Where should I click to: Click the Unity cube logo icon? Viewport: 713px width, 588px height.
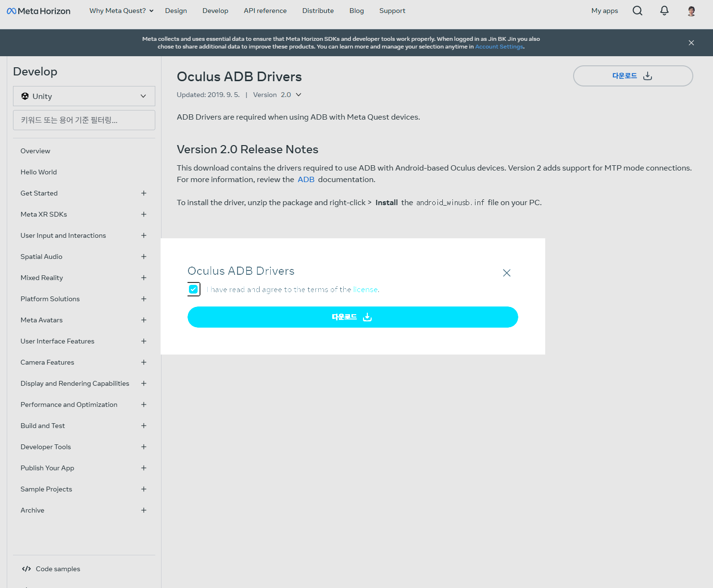pos(25,96)
